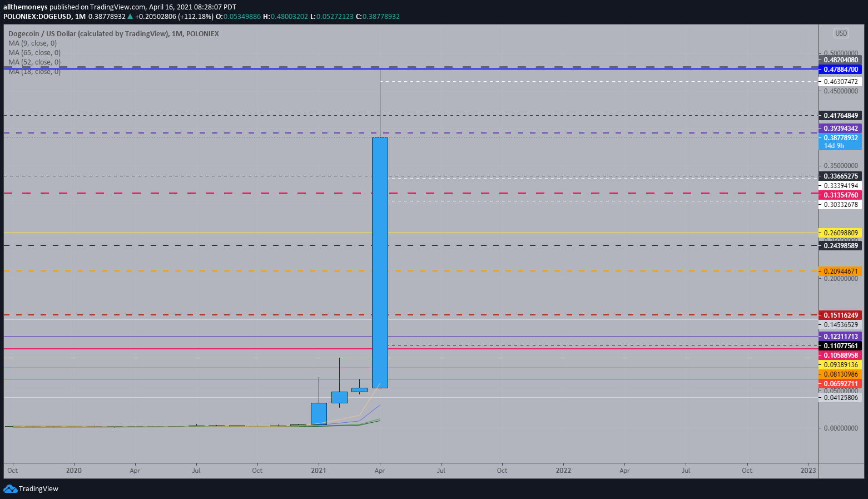Click the orange 0.08130986 price label
868x499 pixels.
[840, 374]
